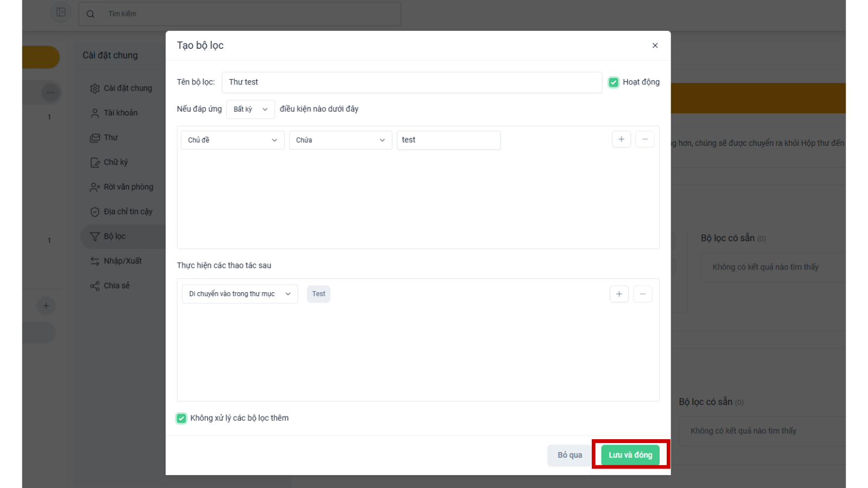Click the magnifier icon in search bar

point(91,14)
